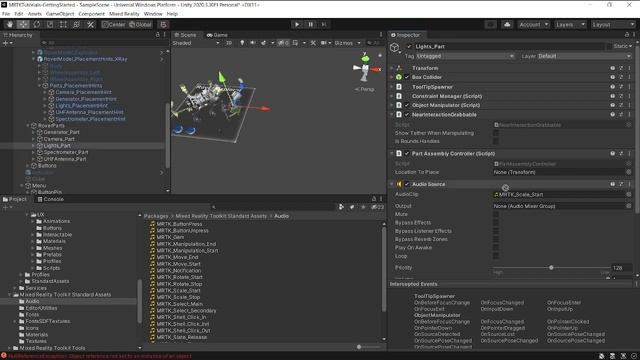Start Play mode with the Play button
The height and width of the screenshot is (360, 640).
tap(297, 24)
